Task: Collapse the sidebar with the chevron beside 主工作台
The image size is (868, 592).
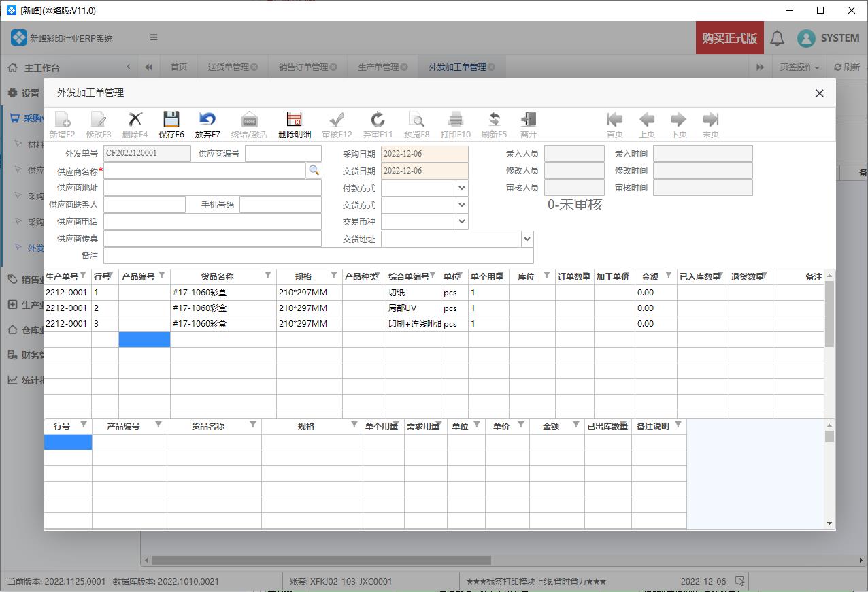Action: [129, 67]
